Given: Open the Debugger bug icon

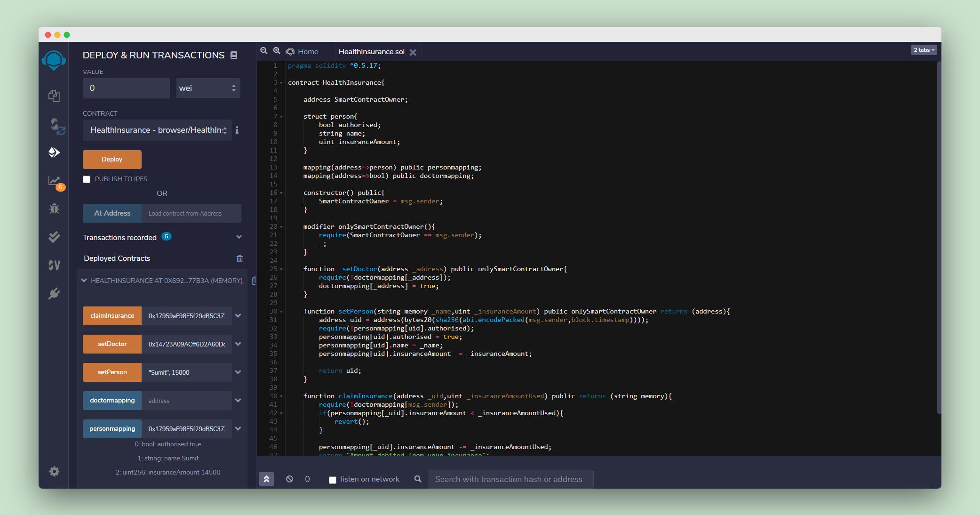Looking at the screenshot, I should click(x=54, y=209).
